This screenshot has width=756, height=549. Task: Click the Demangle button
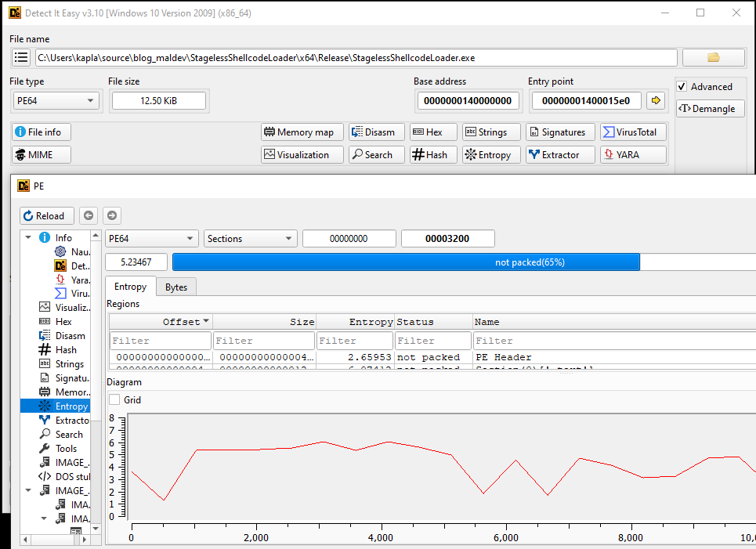point(711,108)
